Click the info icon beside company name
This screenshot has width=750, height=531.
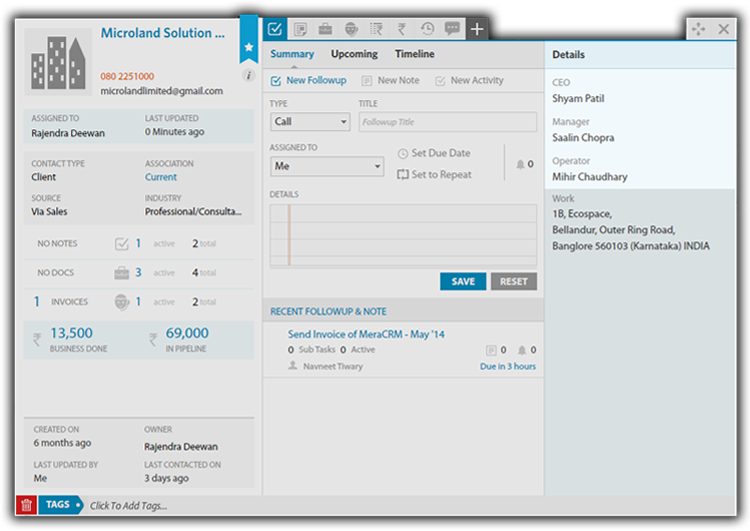coord(249,75)
